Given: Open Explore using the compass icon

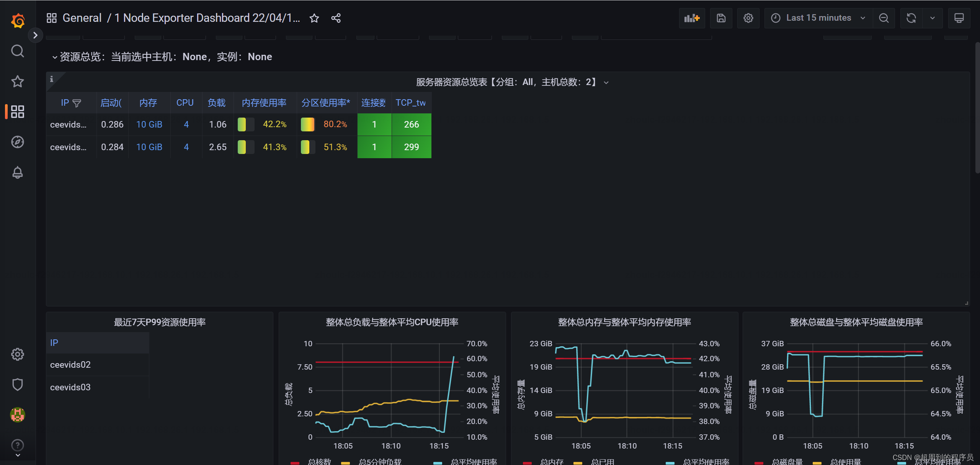Looking at the screenshot, I should tap(17, 142).
